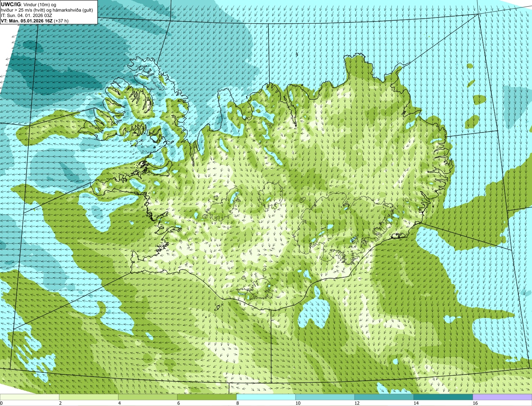The height and width of the screenshot is (406, 532).
Task: Click the legend scale label "2"
Action: coord(60,403)
